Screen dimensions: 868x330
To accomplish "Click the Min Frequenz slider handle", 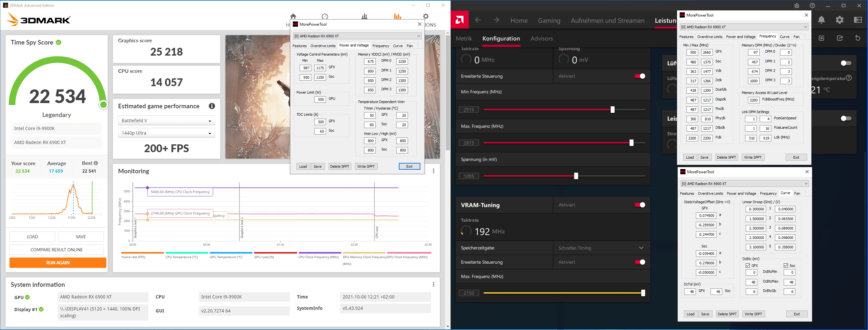I will coord(612,110).
